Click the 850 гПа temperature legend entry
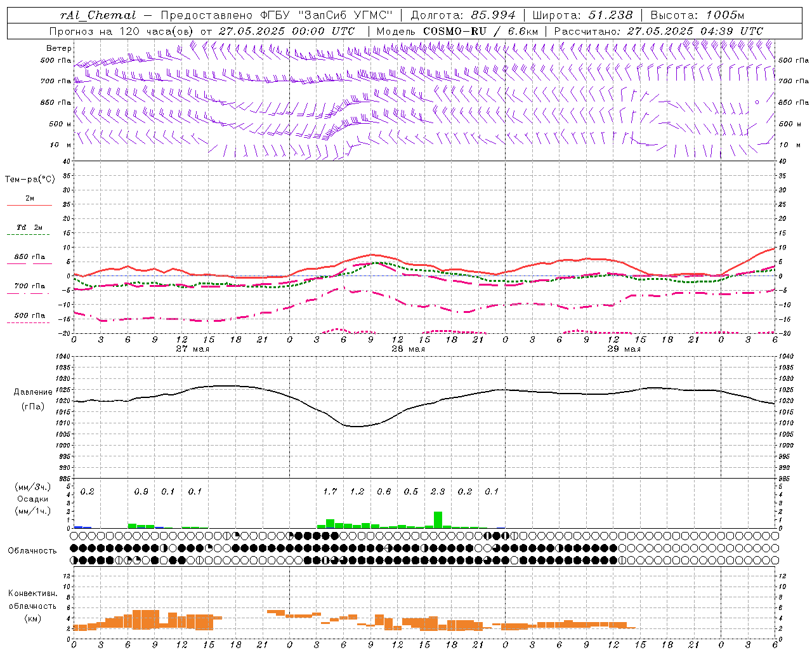The width and height of the screenshot is (812, 650). (x=30, y=257)
